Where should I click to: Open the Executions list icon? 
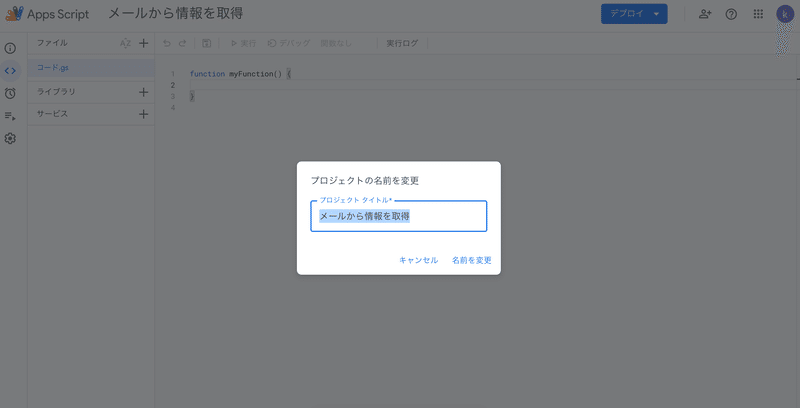click(x=10, y=116)
